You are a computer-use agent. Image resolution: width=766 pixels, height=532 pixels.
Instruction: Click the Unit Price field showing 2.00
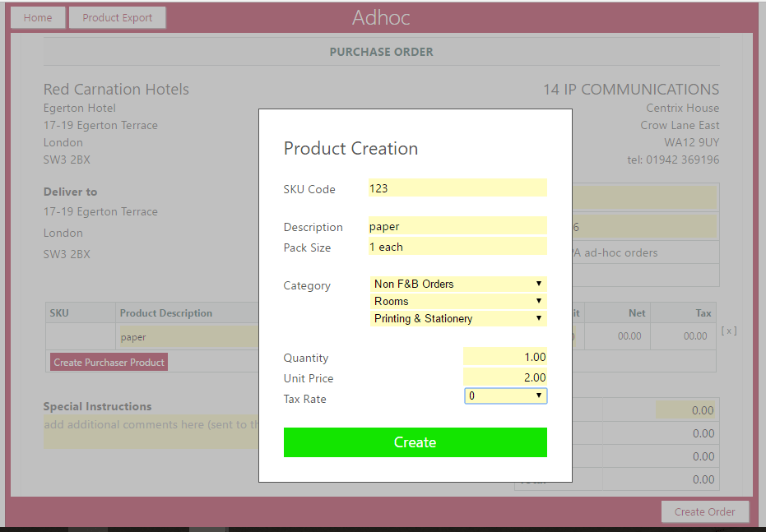[x=505, y=377]
